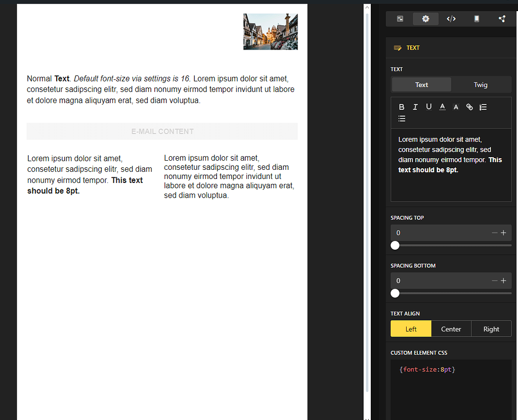This screenshot has height=420, width=518.
Task: Create a numbered list
Action: [x=483, y=107]
